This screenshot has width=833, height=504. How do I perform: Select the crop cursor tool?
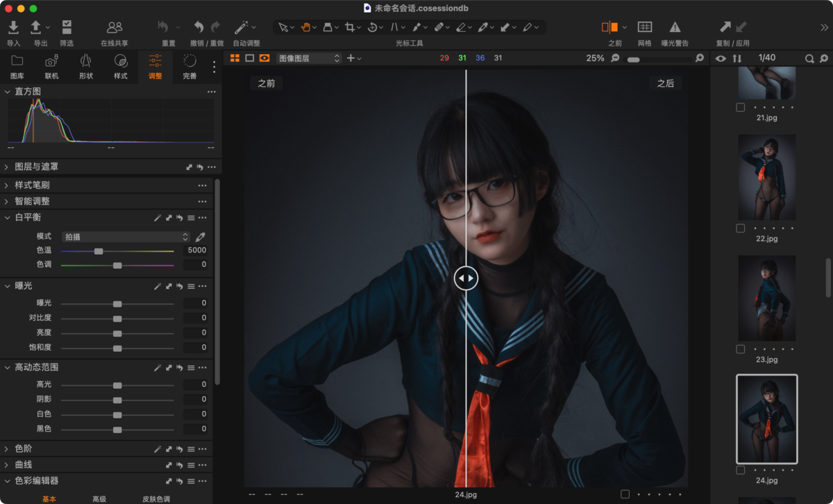350,27
